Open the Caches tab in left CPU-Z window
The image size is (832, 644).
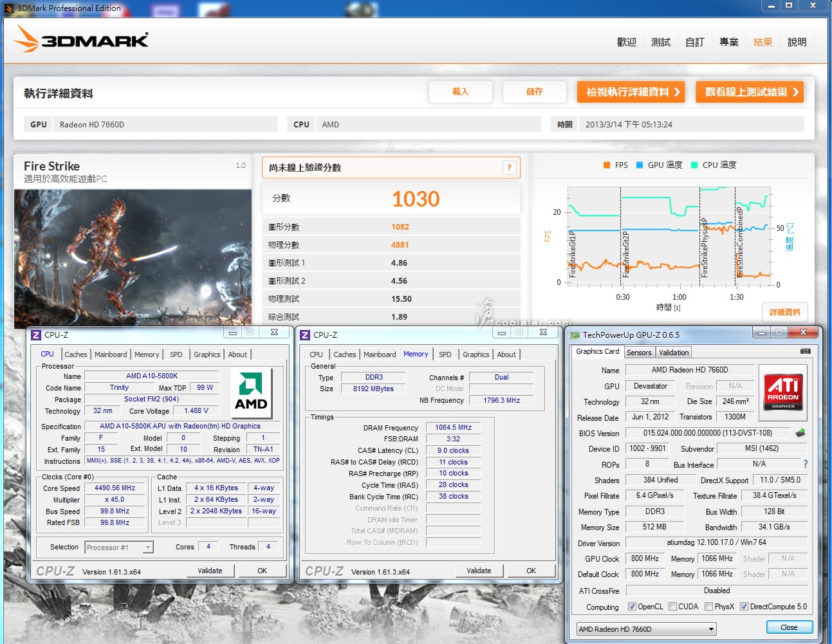tap(75, 354)
